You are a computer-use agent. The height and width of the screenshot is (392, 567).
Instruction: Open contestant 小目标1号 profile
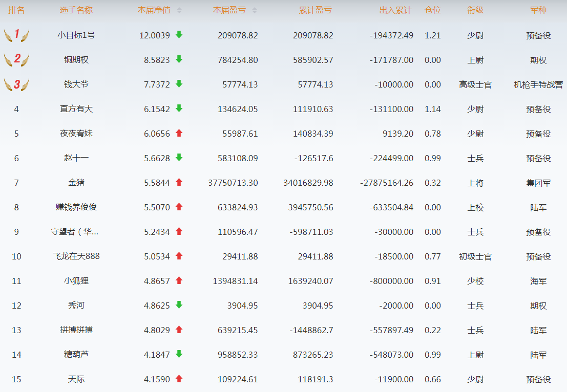point(76,35)
